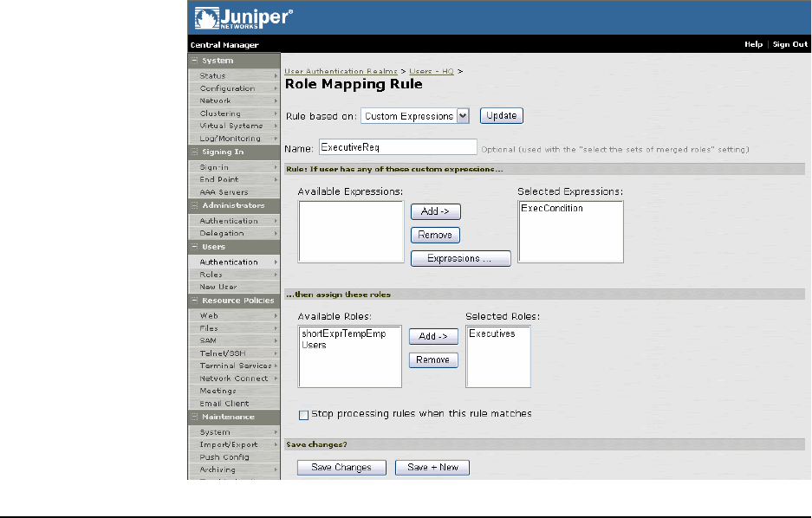Open the Rule based on dropdown
The width and height of the screenshot is (812, 518).
[x=463, y=116]
